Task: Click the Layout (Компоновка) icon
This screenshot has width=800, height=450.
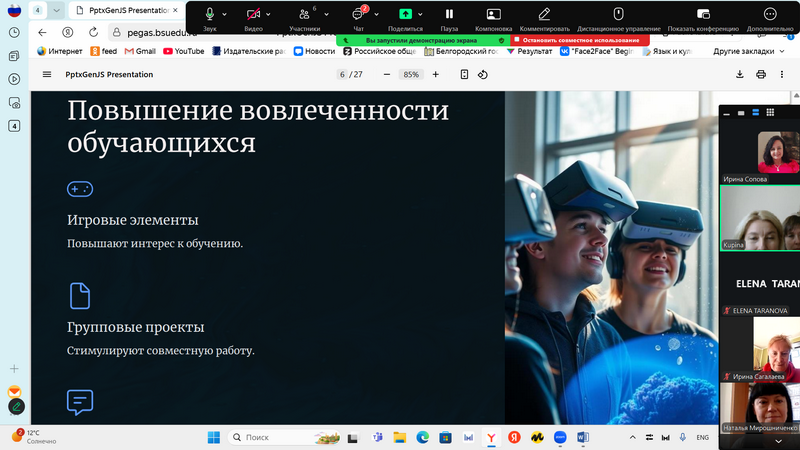Action: 493,14
